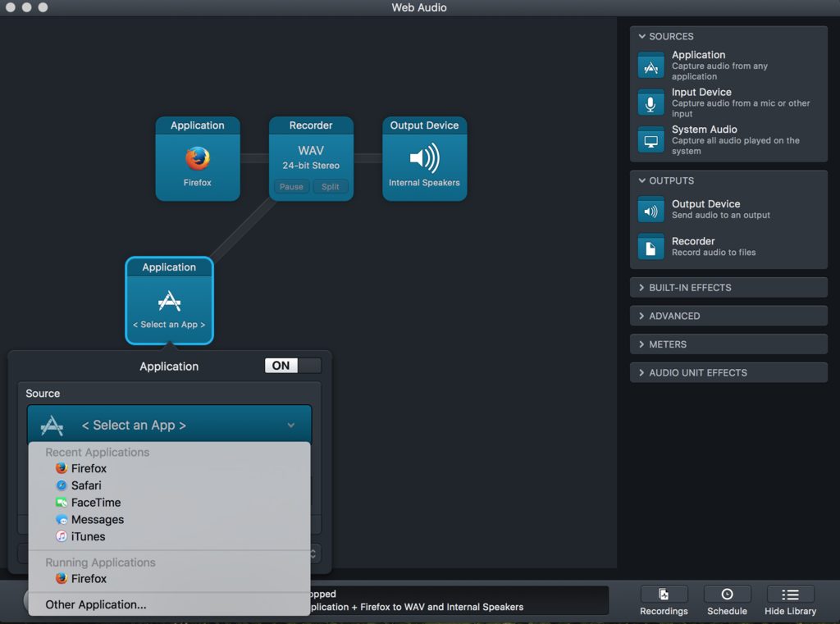Click the Firefox icon in Application block

click(x=198, y=158)
